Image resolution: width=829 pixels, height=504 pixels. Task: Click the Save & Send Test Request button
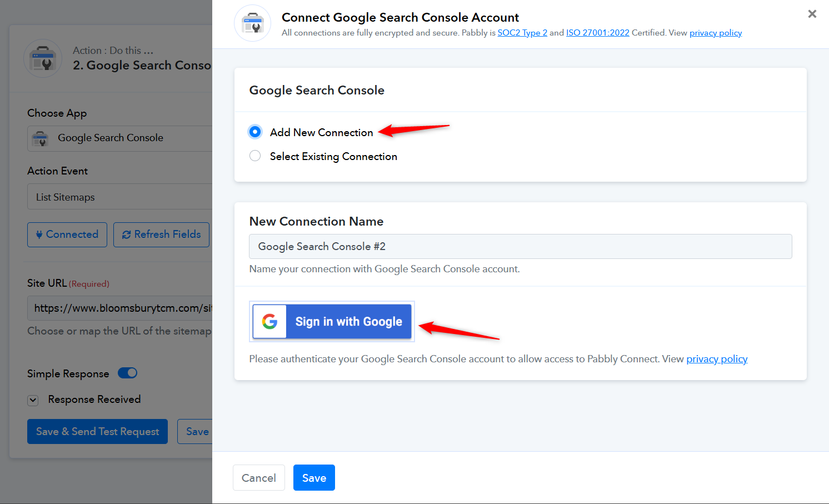pyautogui.click(x=97, y=432)
